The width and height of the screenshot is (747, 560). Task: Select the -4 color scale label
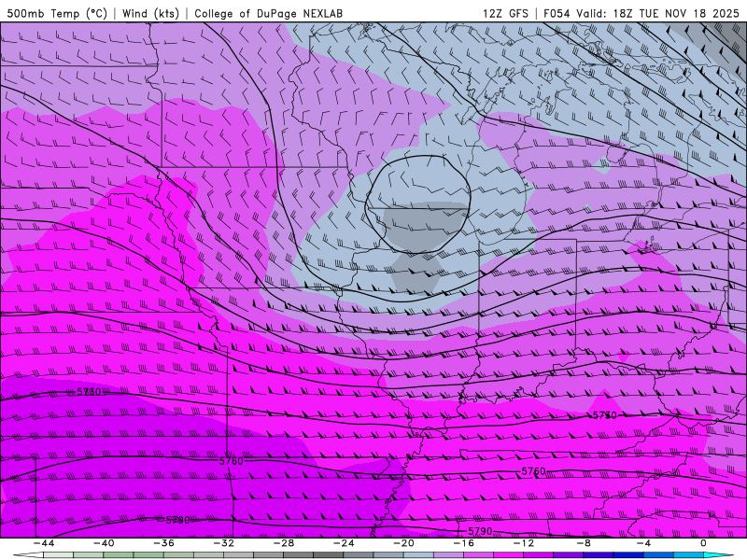click(643, 543)
